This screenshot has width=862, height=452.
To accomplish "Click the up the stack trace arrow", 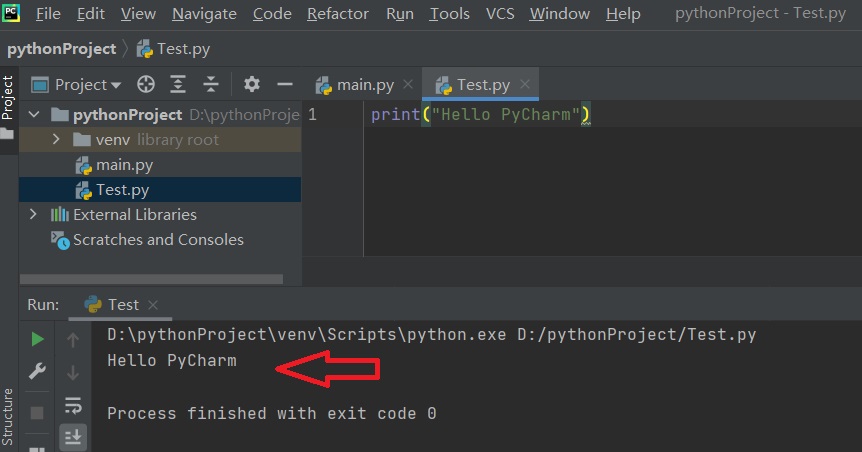I will [73, 340].
